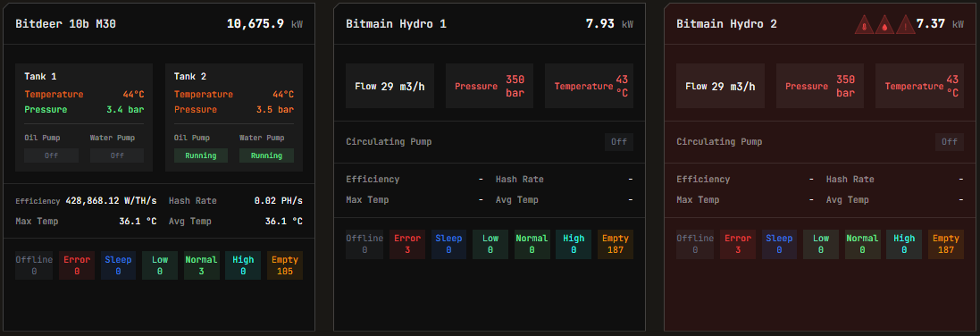980x336 pixels.
Task: Toggle Tank 2 Water Pump Running badge
Action: click(x=266, y=155)
